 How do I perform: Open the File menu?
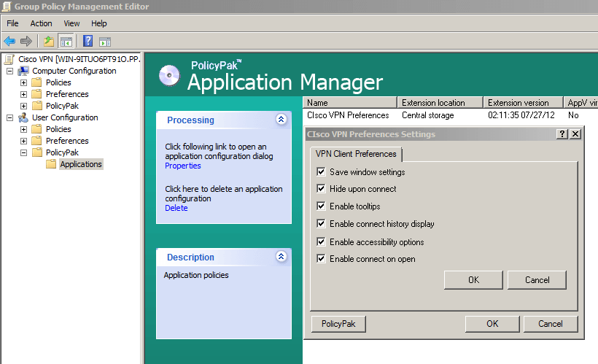click(x=12, y=23)
